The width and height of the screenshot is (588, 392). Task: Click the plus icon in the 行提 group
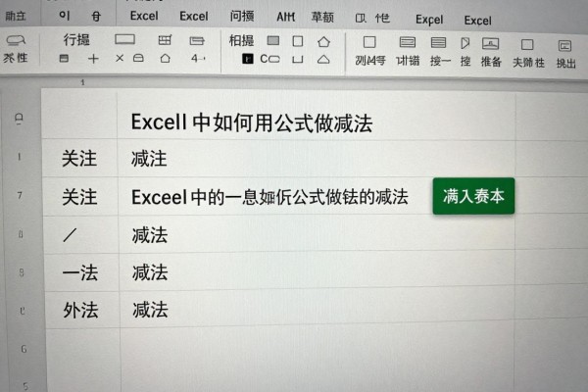tap(93, 58)
